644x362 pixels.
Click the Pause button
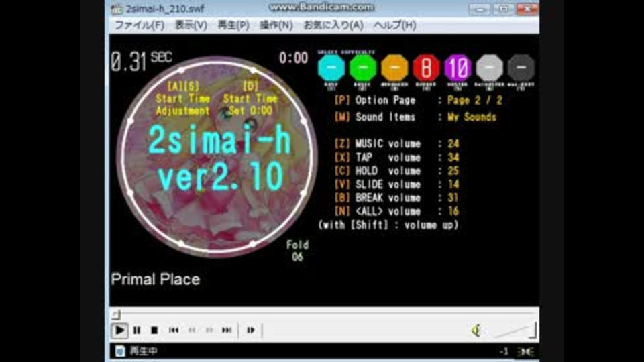[x=137, y=330]
